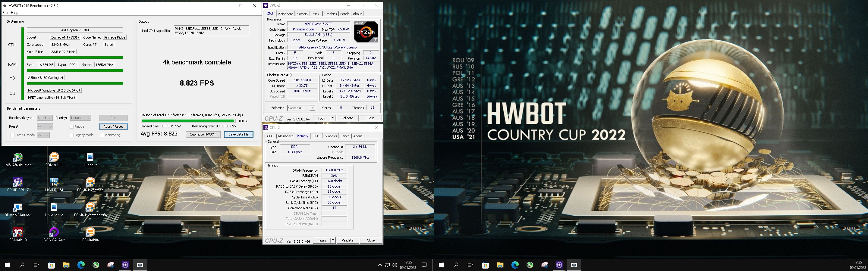The height and width of the screenshot is (271, 868).
Task: Select the PCMark Vantage desktop icon
Action: [x=90, y=185]
